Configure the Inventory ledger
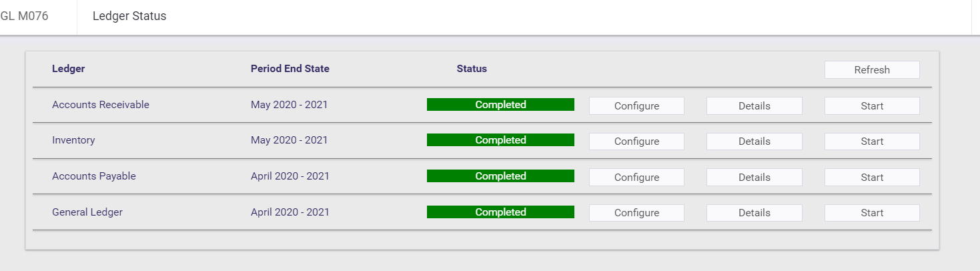The width and height of the screenshot is (980, 271). [x=636, y=142]
